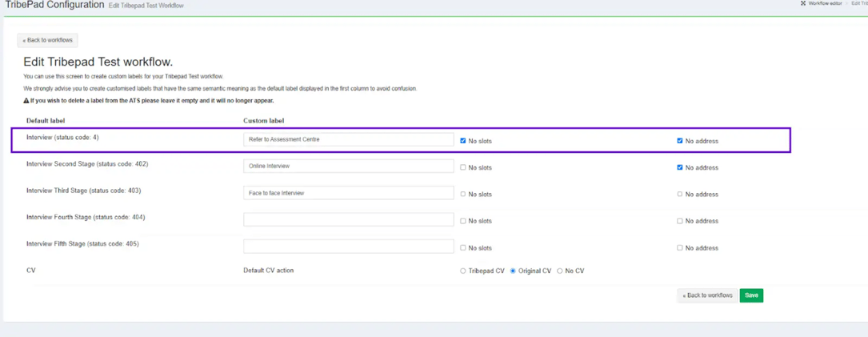The image size is (868, 337).
Task: Enable No slots for Interview Second Stage
Action: [463, 167]
